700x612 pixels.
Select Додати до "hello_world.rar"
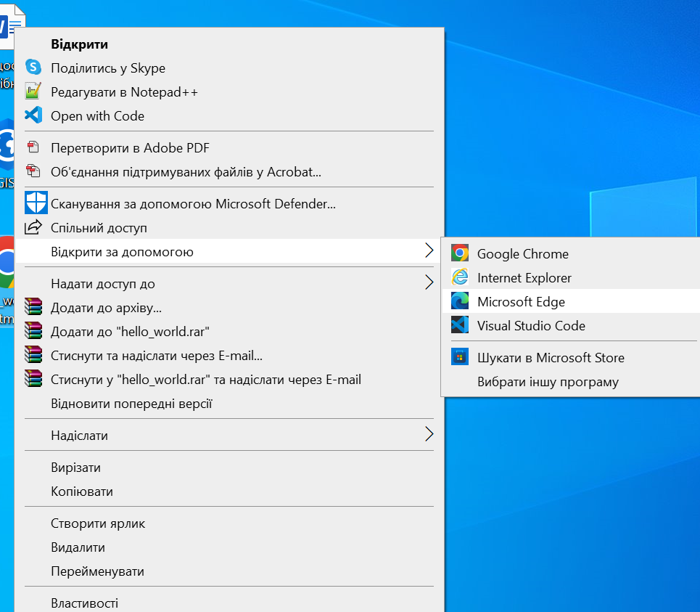(230, 332)
